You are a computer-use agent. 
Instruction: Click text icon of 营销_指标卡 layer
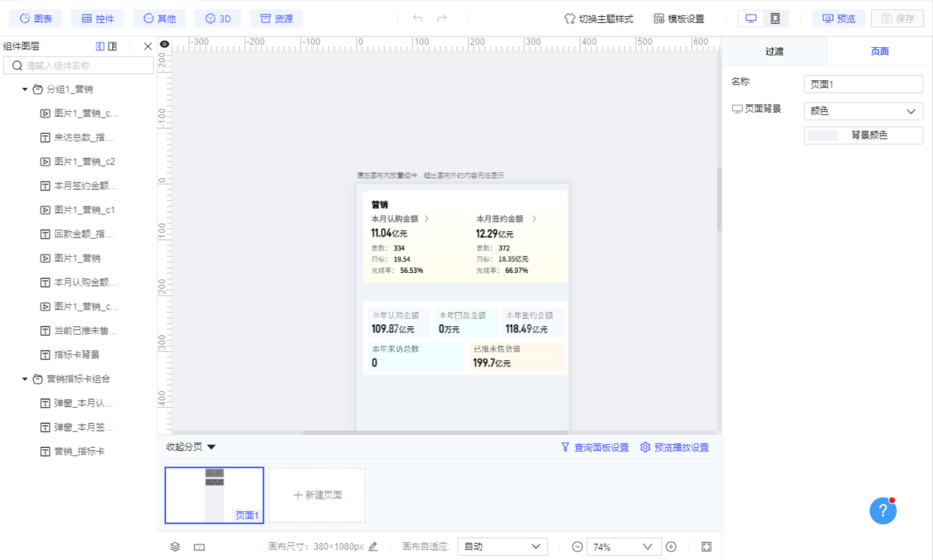(x=45, y=451)
